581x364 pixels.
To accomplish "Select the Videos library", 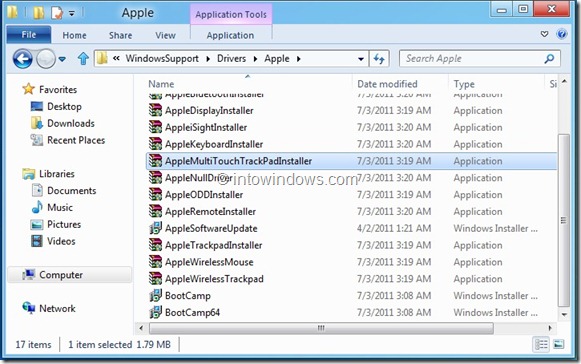I will click(x=61, y=241).
